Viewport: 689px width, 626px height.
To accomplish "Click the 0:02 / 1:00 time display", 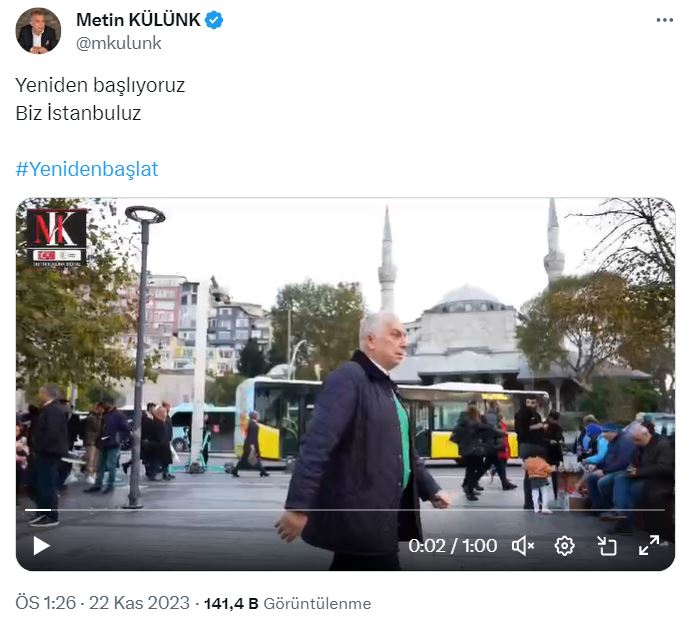I will (453, 546).
